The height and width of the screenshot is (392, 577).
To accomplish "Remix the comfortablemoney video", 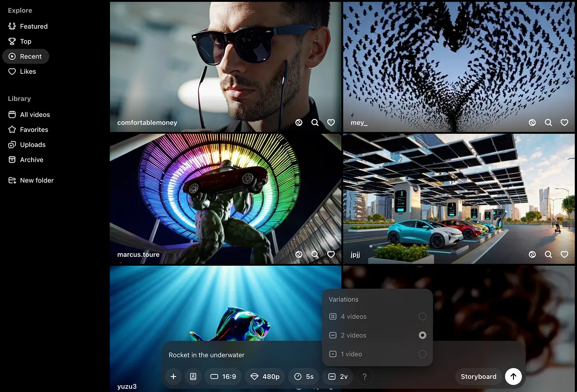I will click(298, 123).
